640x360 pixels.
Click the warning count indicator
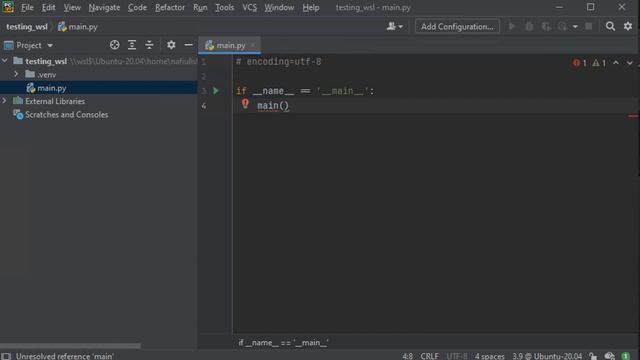pos(599,63)
